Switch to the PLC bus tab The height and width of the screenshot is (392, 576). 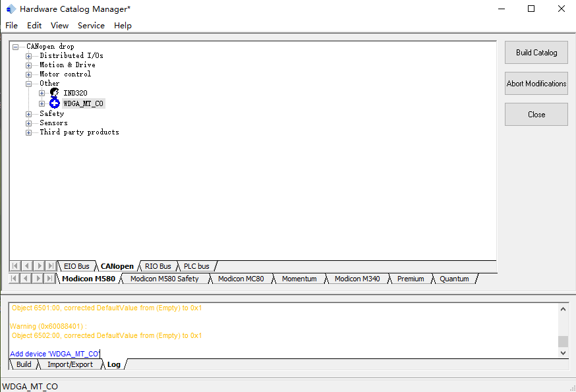click(x=196, y=266)
